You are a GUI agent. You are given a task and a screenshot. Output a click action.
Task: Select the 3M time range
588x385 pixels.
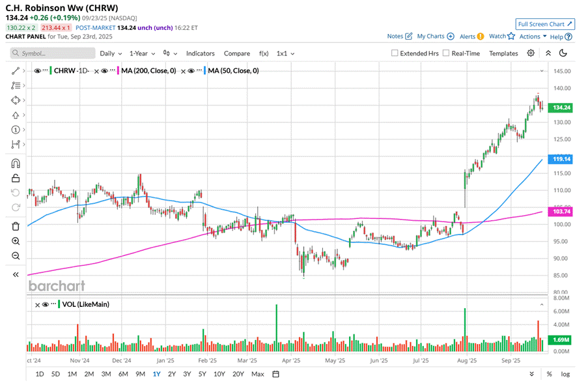click(106, 374)
